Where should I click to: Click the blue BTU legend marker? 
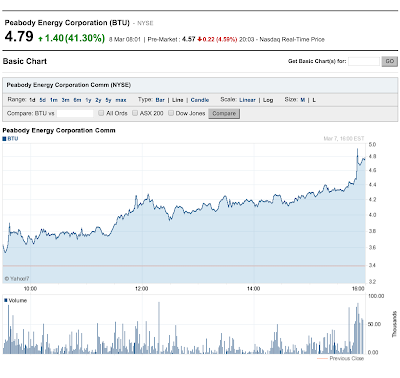[4, 139]
